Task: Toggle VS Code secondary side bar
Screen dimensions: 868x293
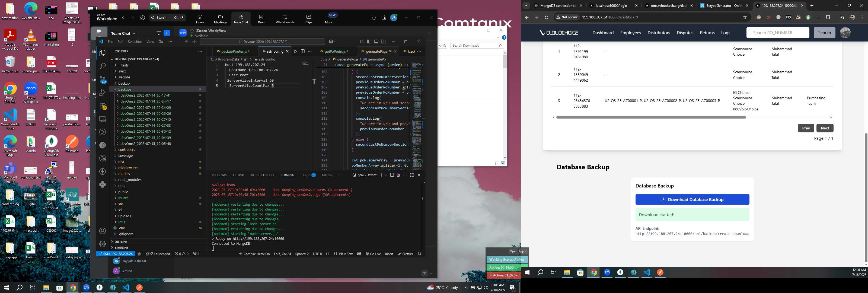Action: coord(384,42)
